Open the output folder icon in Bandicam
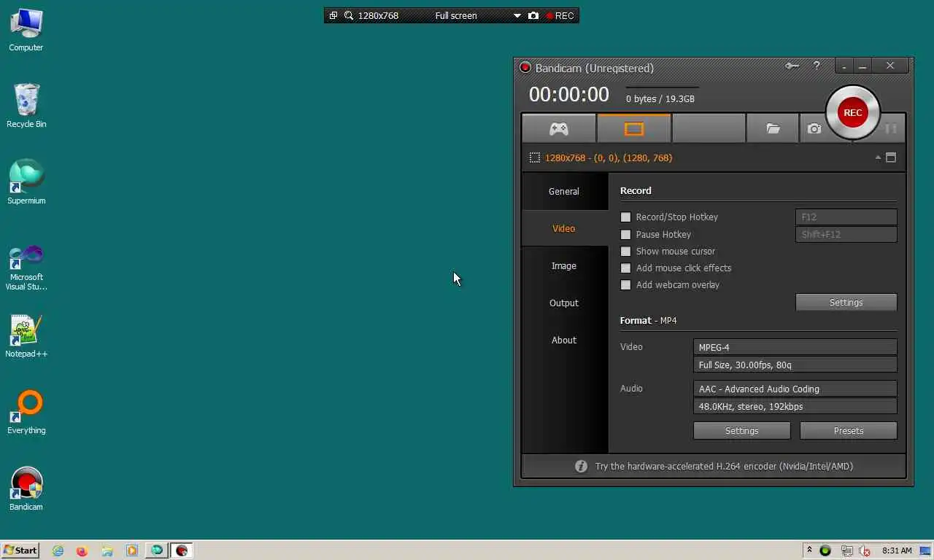Viewport: 934px width, 560px height. [x=773, y=128]
